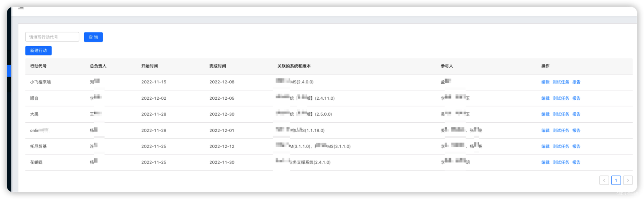Click the 参与人 column header
The image size is (644, 199).
coord(447,66)
